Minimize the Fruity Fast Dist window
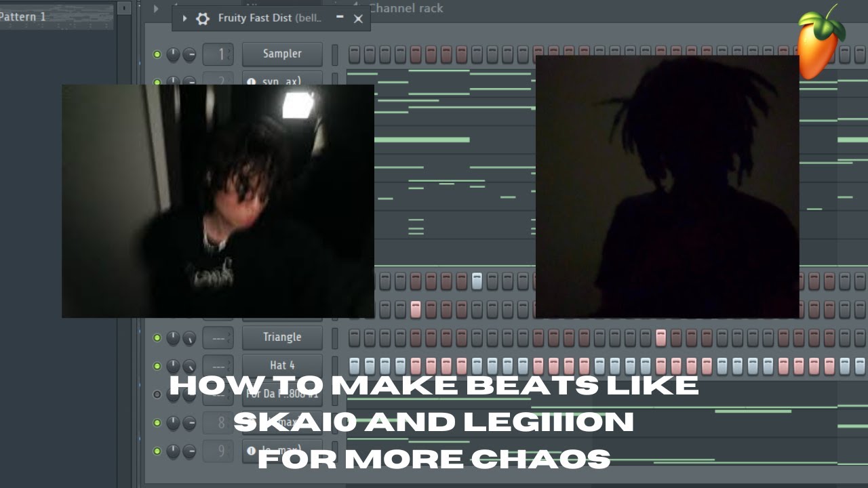The image size is (868, 488). [340, 17]
